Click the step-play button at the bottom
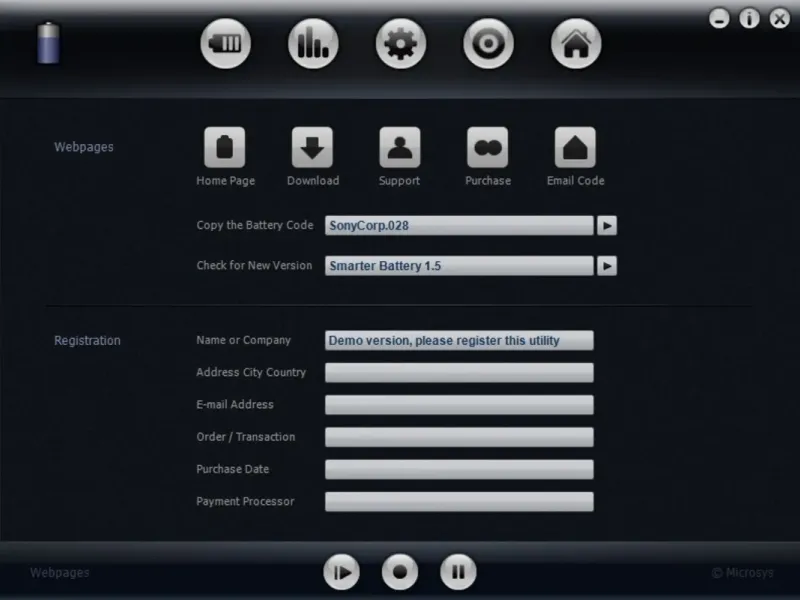The image size is (800, 600). point(341,572)
